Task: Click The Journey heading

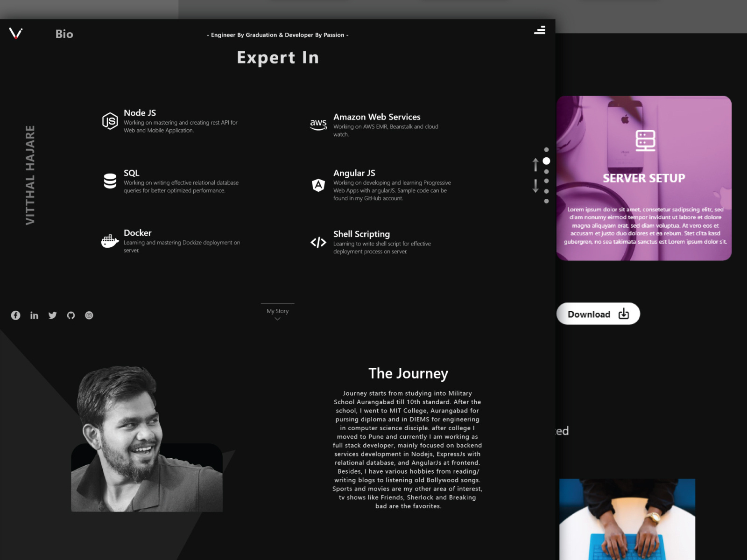Action: click(x=408, y=373)
